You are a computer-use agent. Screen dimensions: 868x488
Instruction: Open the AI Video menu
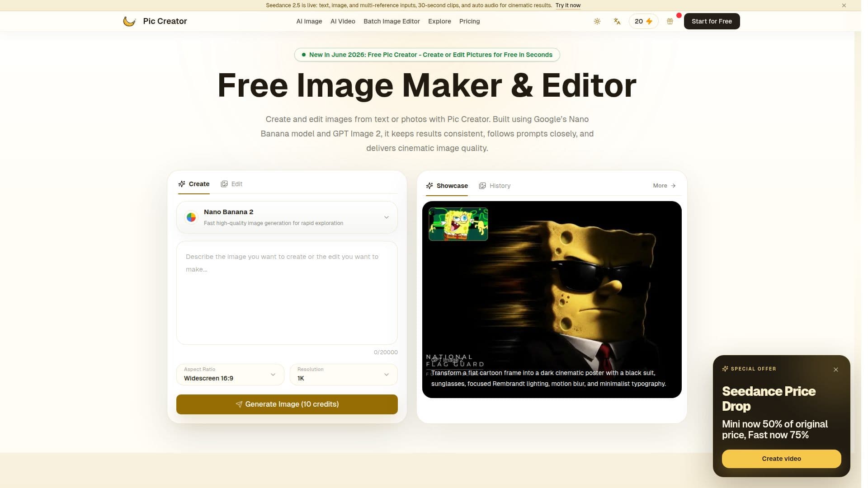pos(343,21)
